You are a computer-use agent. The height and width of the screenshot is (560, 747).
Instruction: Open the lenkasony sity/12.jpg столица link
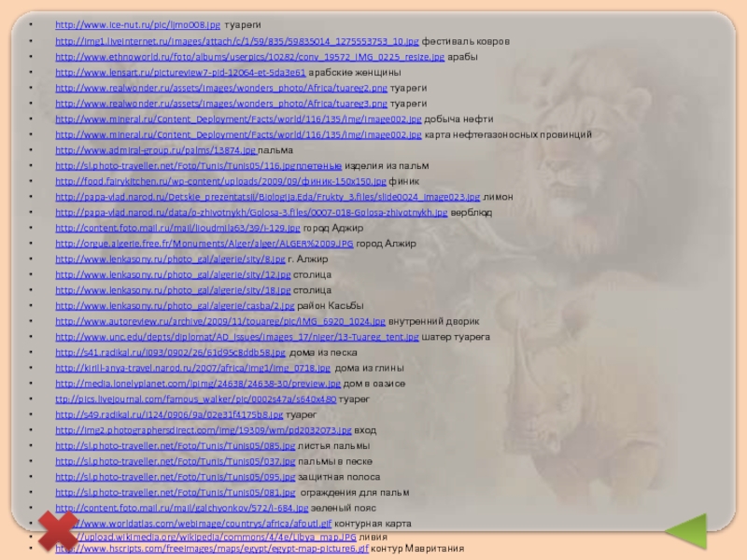[x=173, y=274]
